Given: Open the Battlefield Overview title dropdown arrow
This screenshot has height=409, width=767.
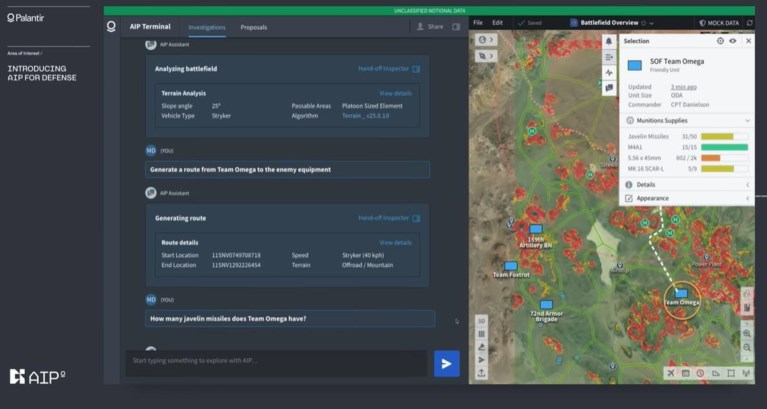Looking at the screenshot, I should click(x=652, y=23).
